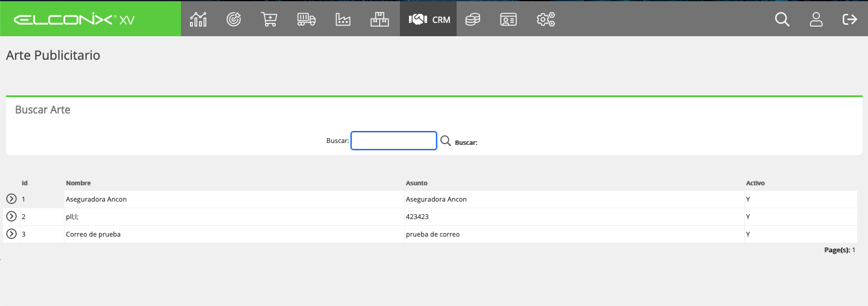This screenshot has height=306, width=868.
Task: Focus the Buscar search input field
Action: (x=394, y=141)
